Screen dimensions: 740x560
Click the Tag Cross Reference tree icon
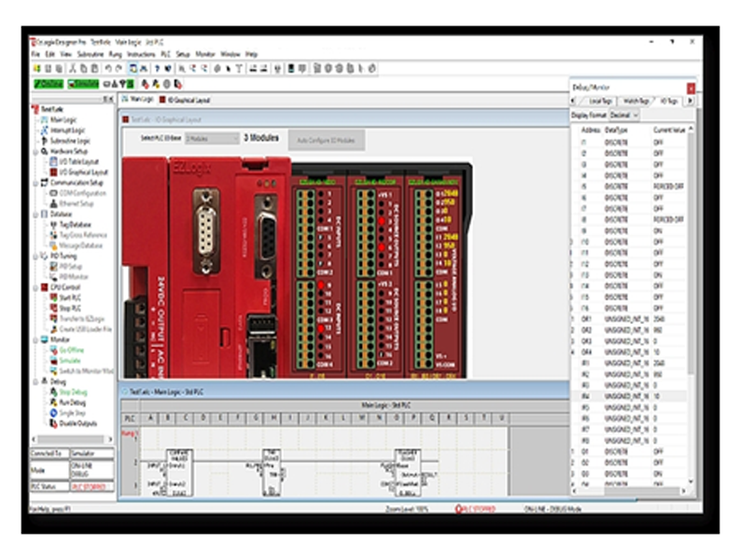pos(53,235)
